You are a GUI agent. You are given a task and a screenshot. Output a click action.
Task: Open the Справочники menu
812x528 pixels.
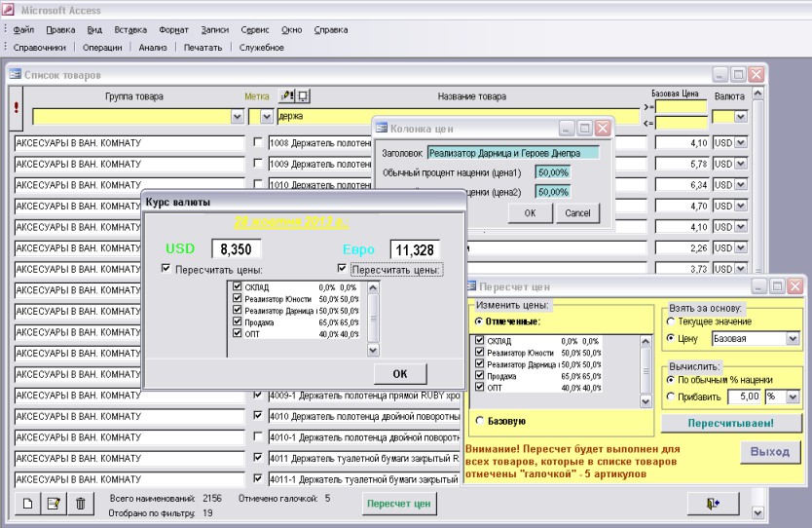tap(39, 47)
